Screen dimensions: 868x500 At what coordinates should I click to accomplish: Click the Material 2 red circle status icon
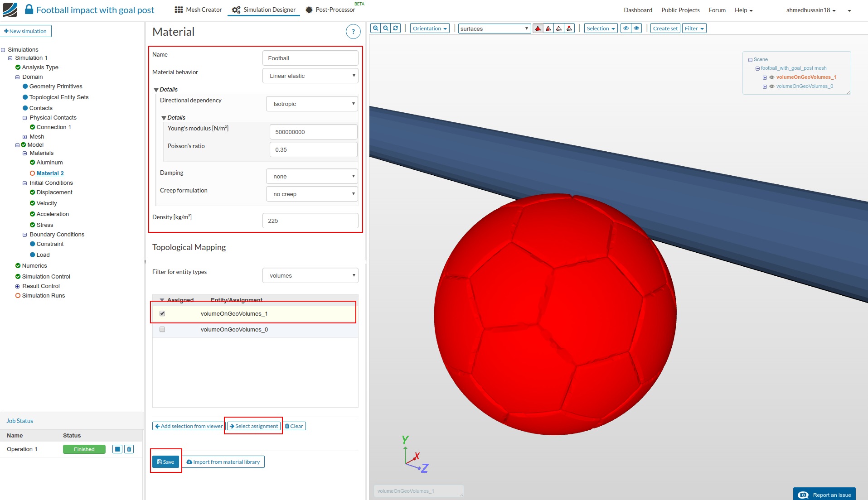(32, 173)
